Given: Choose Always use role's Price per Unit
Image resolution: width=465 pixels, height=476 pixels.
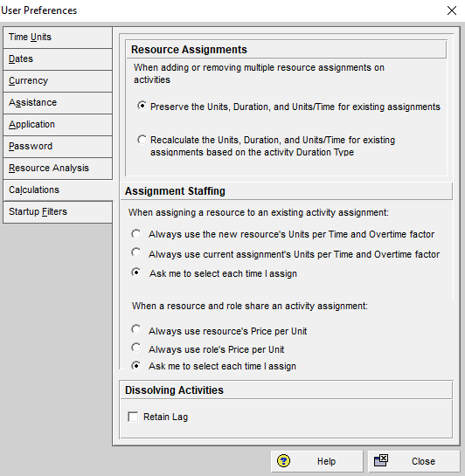Looking at the screenshot, I should [136, 348].
